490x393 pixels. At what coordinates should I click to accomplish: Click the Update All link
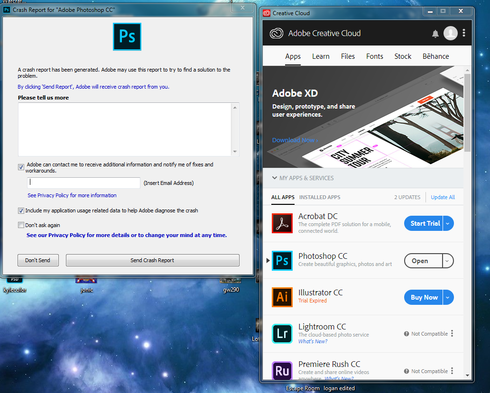443,197
